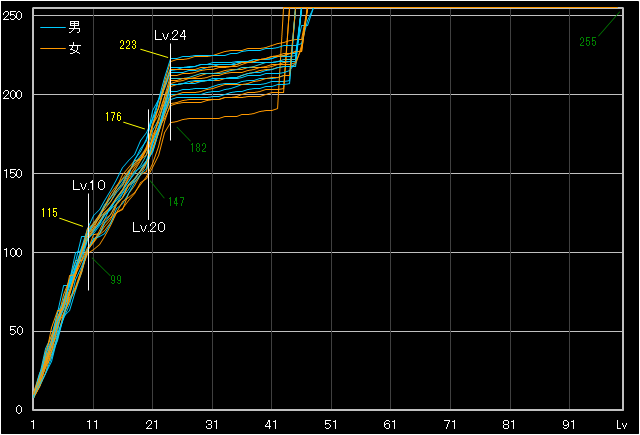Click the 男 legend label

74,27
